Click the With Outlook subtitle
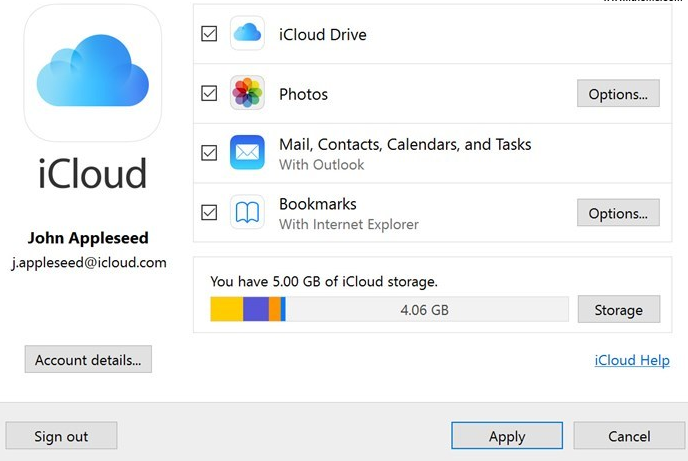Image resolution: width=688 pixels, height=461 pixels. coord(322,164)
